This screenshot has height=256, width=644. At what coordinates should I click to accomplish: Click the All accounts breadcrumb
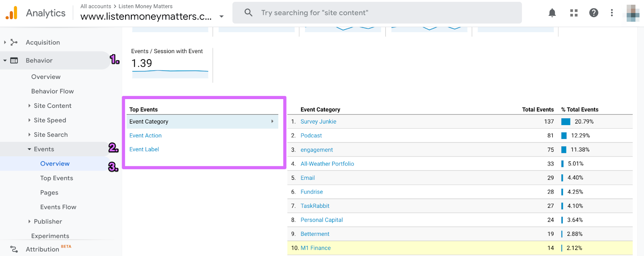(96, 6)
